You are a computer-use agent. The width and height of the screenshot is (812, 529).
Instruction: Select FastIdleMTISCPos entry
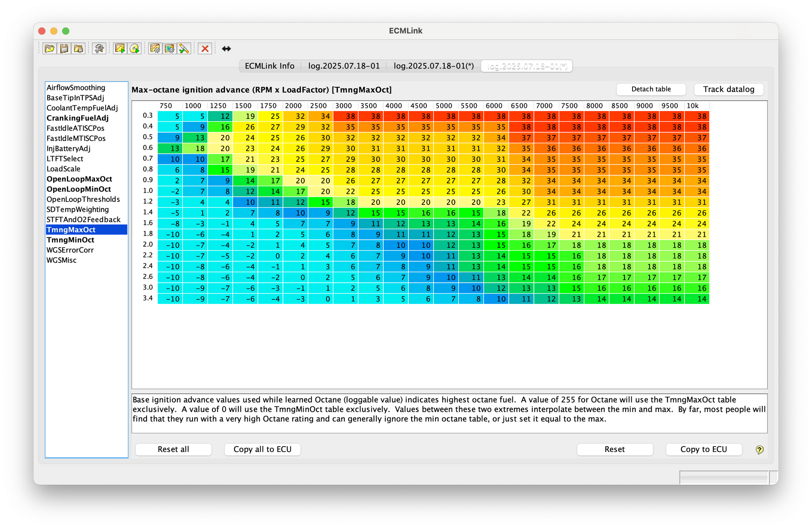click(x=86, y=138)
